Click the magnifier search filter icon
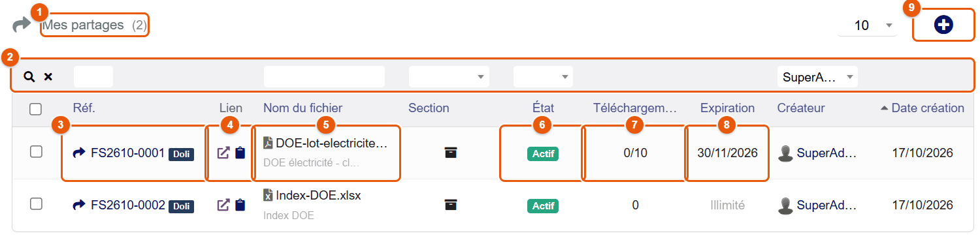Image resolution: width=980 pixels, height=240 pixels. click(29, 76)
